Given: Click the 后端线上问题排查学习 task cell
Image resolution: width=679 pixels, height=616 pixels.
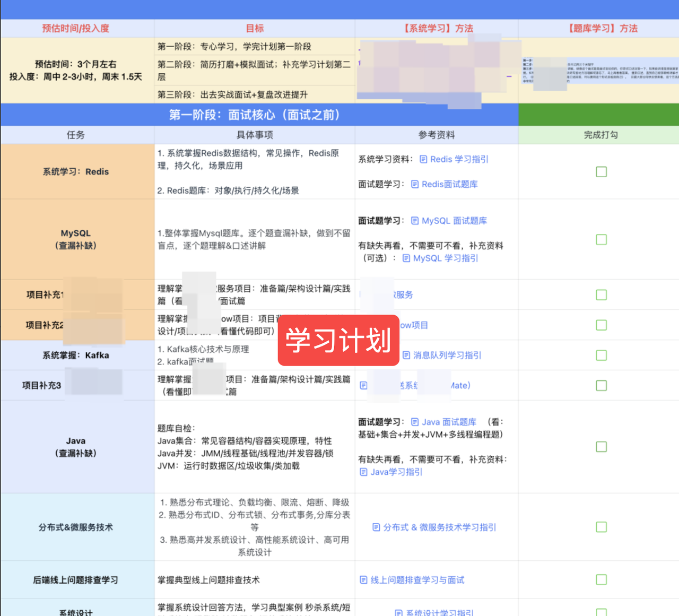Looking at the screenshot, I should pos(77,580).
